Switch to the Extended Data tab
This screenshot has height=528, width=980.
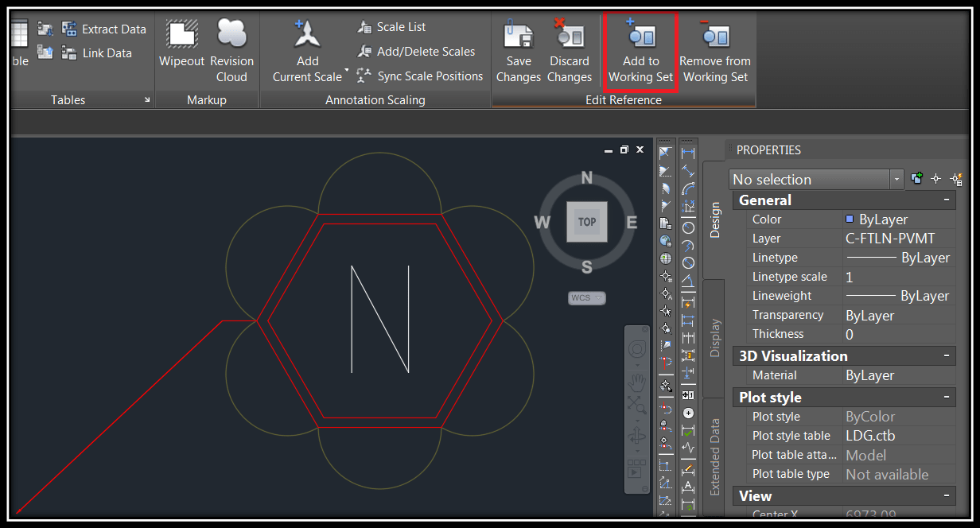tap(714, 457)
